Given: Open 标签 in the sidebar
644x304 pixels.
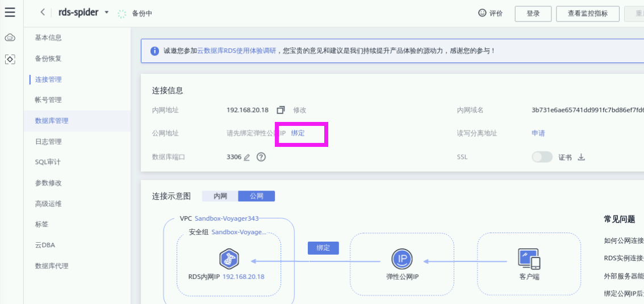Looking at the screenshot, I should tap(42, 225).
